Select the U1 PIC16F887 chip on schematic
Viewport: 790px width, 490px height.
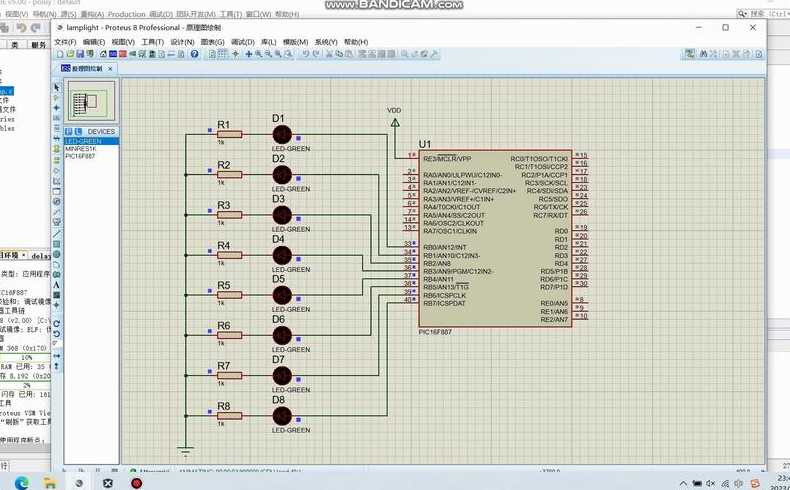495,238
